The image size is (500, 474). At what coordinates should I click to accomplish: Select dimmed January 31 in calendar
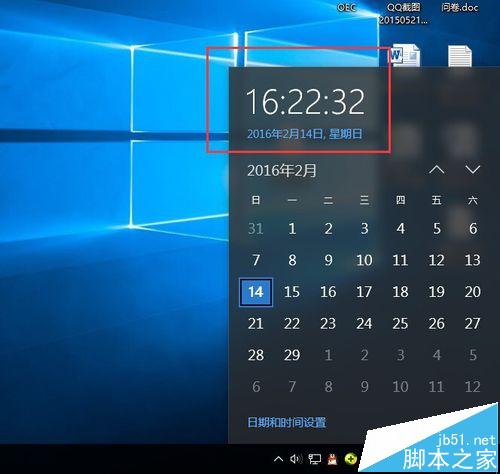click(256, 229)
